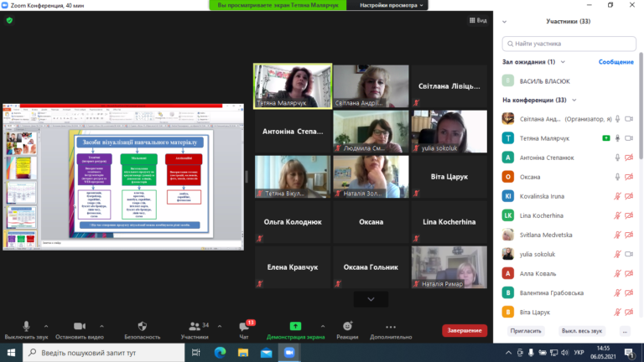Collapse the waiting room section chevron
The height and width of the screenshot is (362, 644).
click(563, 62)
